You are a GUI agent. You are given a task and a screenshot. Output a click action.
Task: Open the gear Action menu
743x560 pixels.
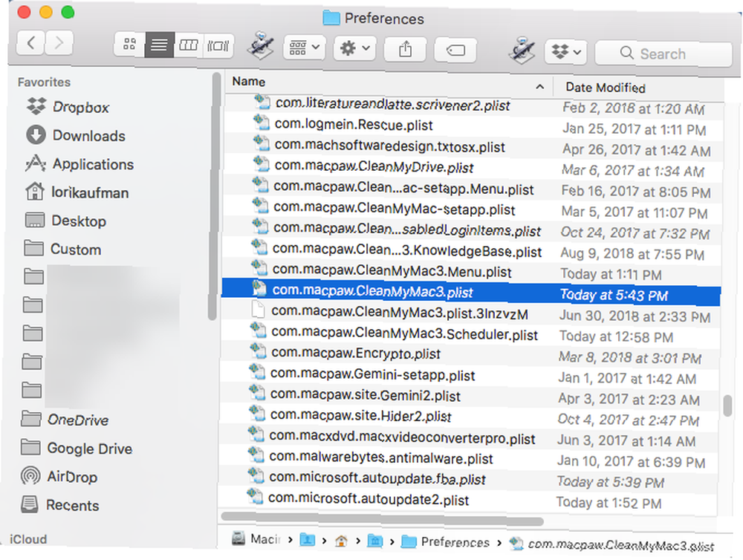[x=355, y=48]
